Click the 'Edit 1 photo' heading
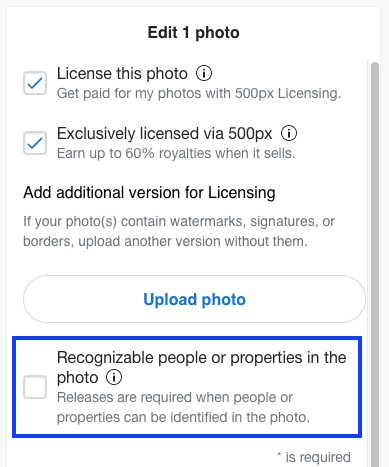 (194, 33)
